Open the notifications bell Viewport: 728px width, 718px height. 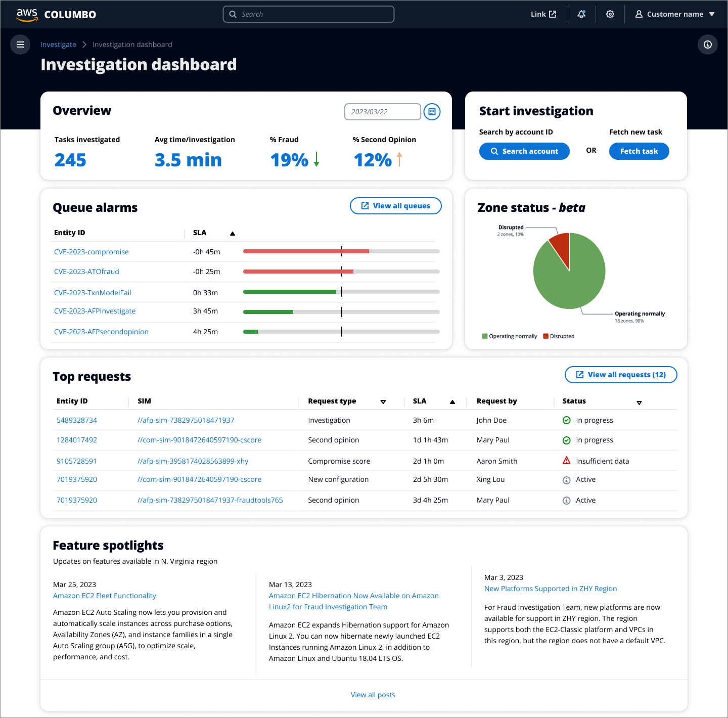tap(581, 14)
